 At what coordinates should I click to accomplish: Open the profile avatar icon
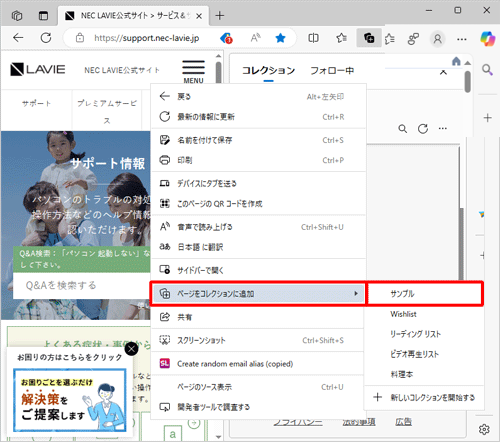[x=438, y=39]
